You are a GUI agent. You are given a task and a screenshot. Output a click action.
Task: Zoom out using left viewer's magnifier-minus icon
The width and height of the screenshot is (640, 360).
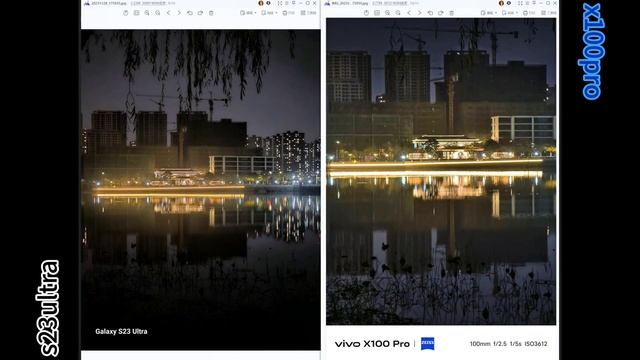point(158,13)
